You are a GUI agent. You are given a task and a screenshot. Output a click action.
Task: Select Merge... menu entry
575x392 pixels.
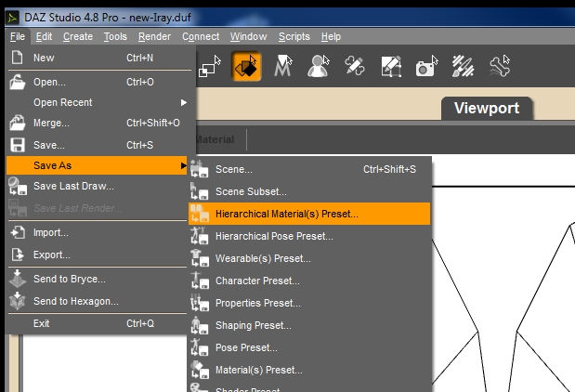pyautogui.click(x=98, y=123)
